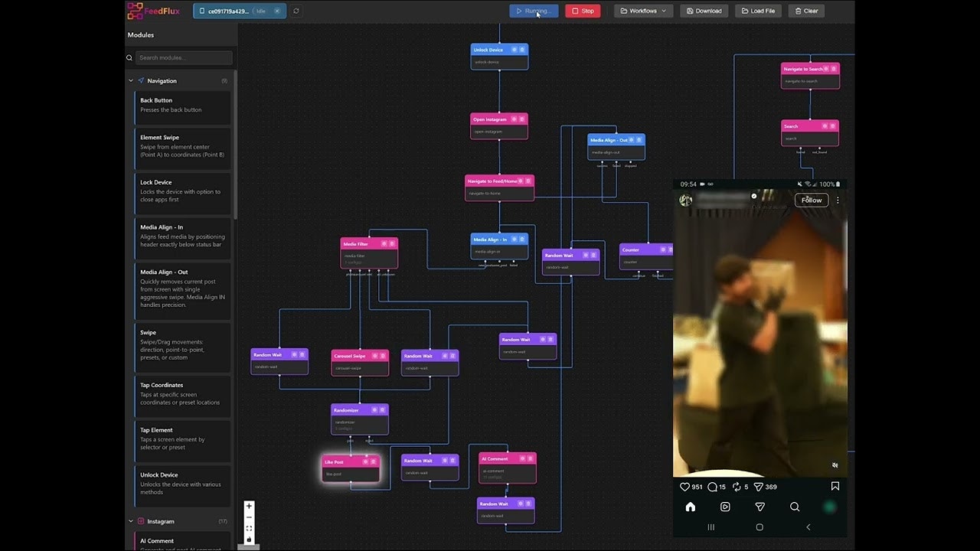
Task: Delete the Unlock Device node via trash icon
Action: (x=522, y=50)
